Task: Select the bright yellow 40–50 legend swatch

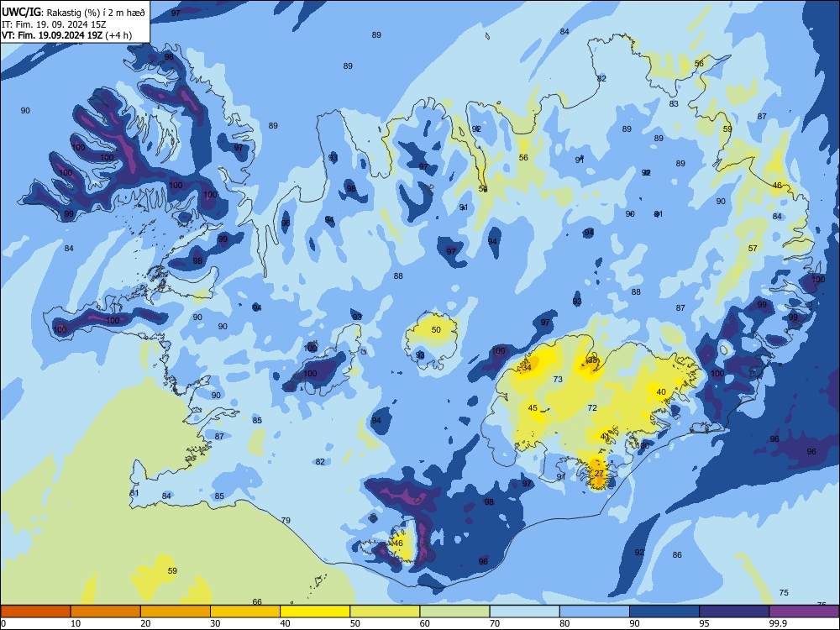Action: (x=315, y=612)
